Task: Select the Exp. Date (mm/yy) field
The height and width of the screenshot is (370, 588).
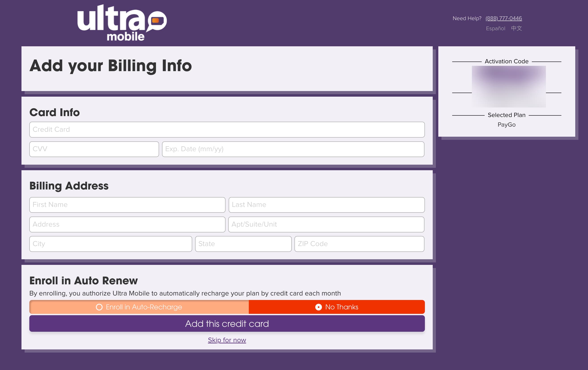Action: (x=293, y=149)
